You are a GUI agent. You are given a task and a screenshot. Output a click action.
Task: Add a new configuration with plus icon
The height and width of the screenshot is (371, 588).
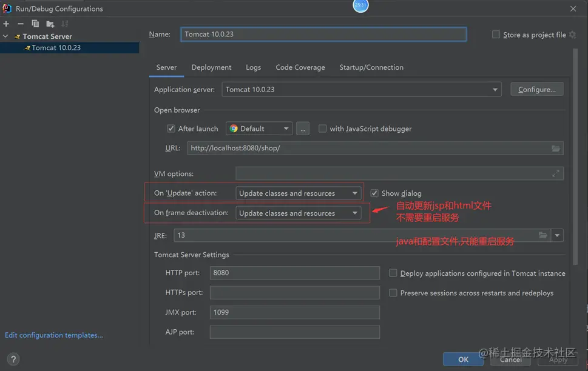point(7,24)
